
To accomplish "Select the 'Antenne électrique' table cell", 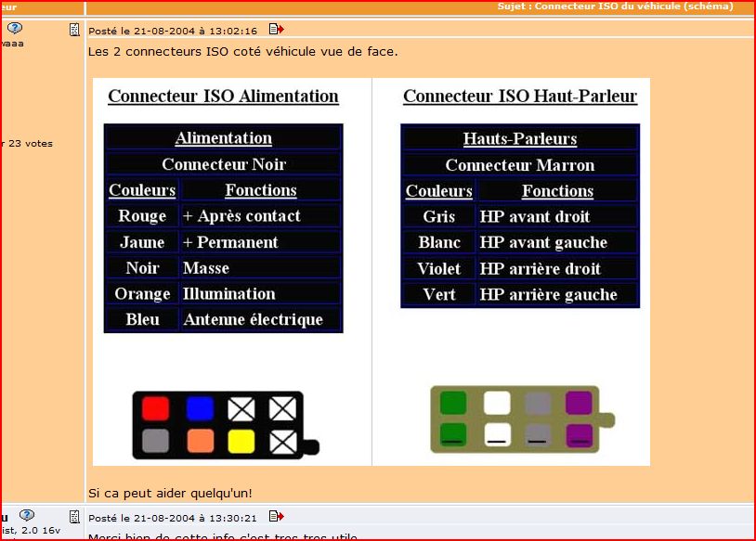I will coord(254,319).
